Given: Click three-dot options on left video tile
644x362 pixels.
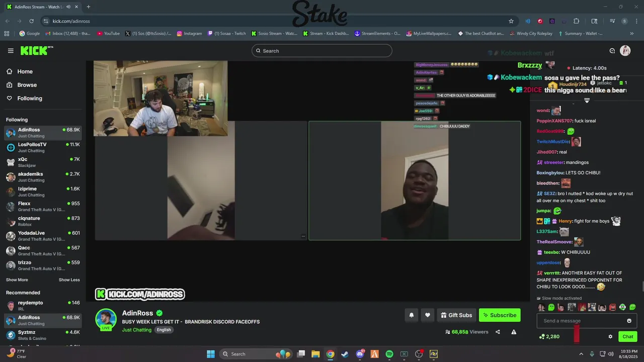Looking at the screenshot, I should [x=303, y=236].
